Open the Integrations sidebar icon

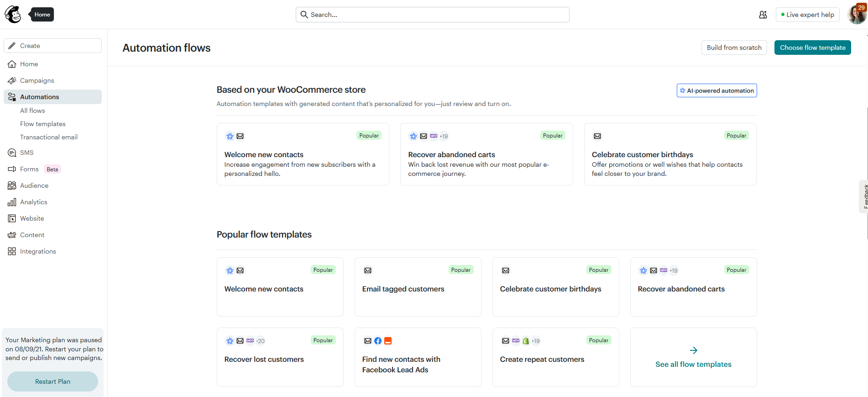(x=12, y=251)
